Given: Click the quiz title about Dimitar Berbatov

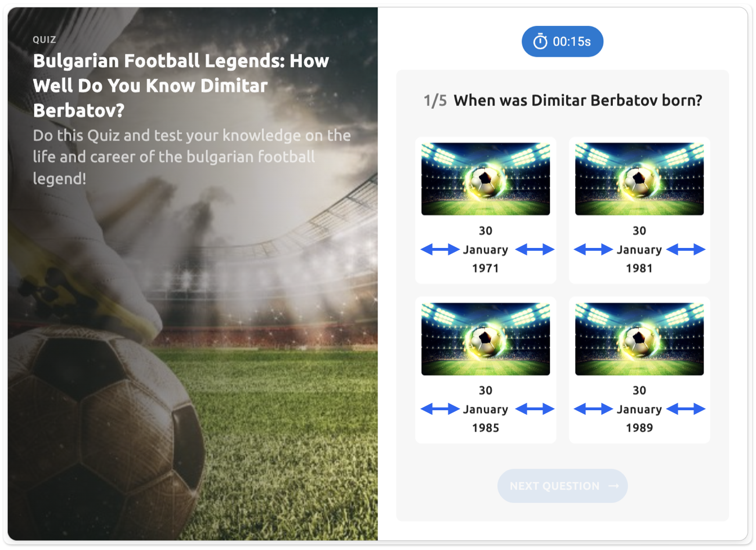Looking at the screenshot, I should (x=181, y=85).
